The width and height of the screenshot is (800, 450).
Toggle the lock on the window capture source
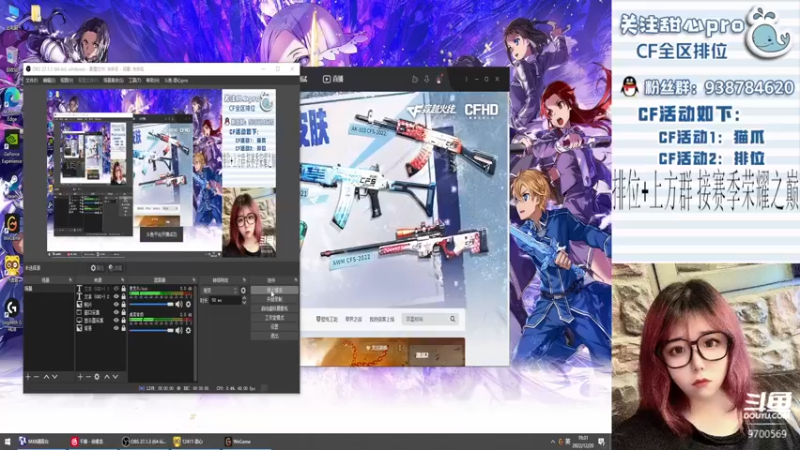[x=123, y=312]
